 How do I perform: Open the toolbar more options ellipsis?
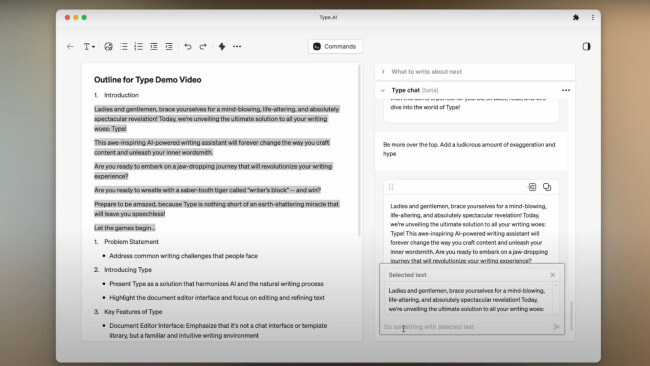click(237, 46)
